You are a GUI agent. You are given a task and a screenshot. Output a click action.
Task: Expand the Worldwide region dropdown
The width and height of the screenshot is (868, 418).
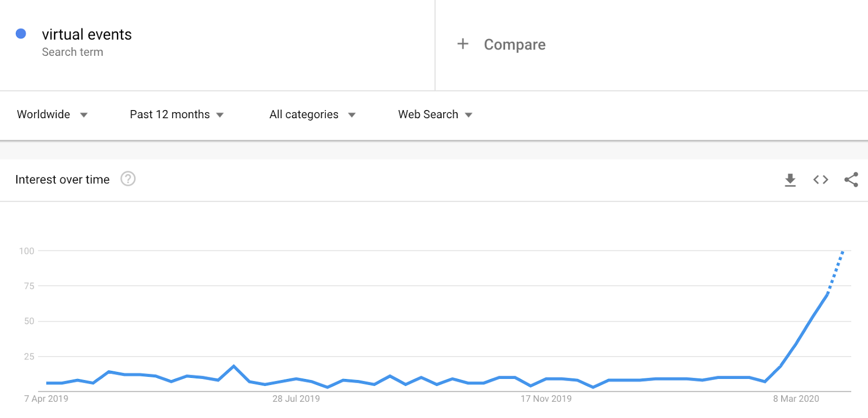coord(52,114)
